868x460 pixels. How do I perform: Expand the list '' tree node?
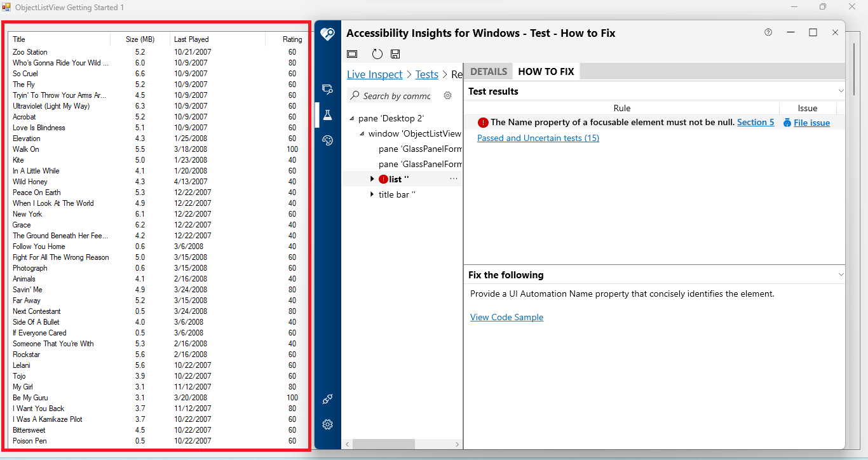[372, 179]
